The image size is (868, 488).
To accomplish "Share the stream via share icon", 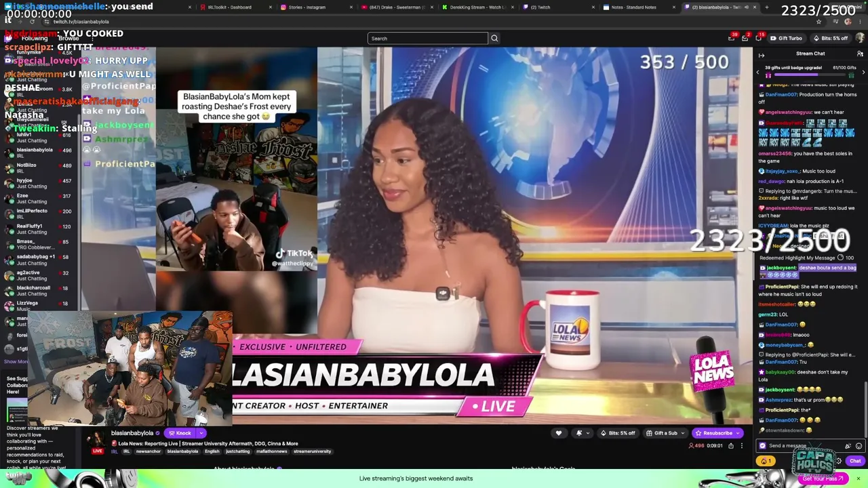I will tap(730, 446).
